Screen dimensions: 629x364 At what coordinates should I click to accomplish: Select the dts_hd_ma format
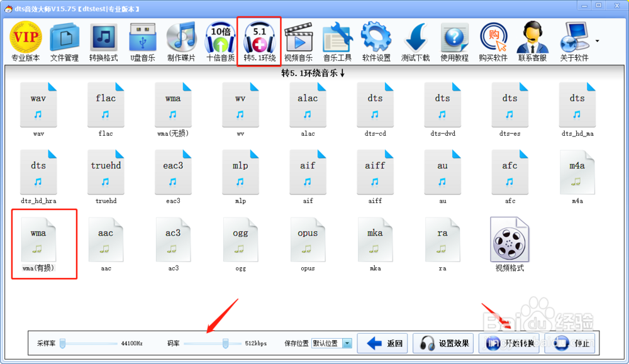click(577, 110)
